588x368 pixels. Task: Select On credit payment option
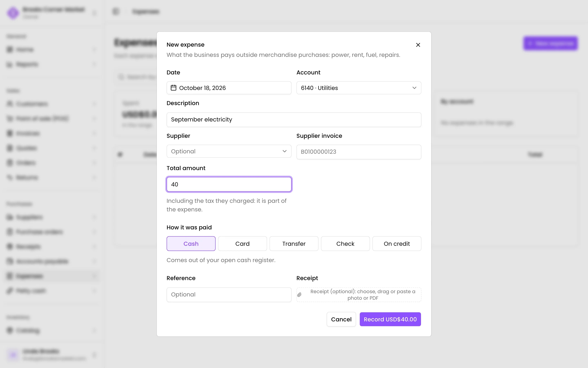click(x=397, y=244)
